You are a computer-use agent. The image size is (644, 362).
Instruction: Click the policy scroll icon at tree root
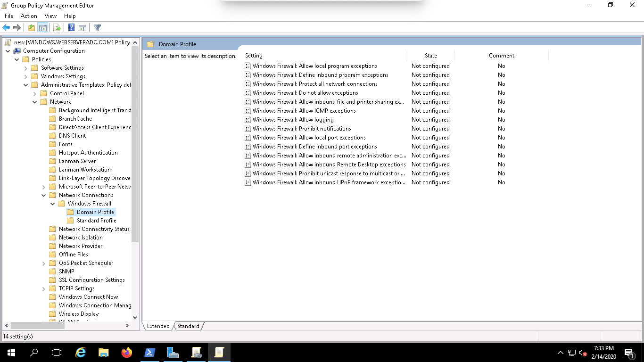8,42
